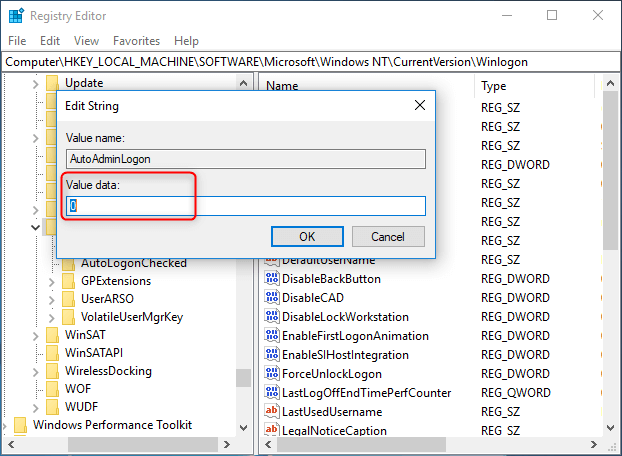Open the Edit menu
Screen dimensions: 622x456
tap(50, 41)
